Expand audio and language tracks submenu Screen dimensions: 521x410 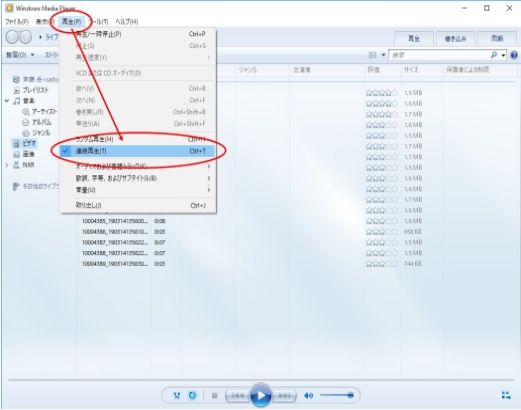tap(138, 166)
